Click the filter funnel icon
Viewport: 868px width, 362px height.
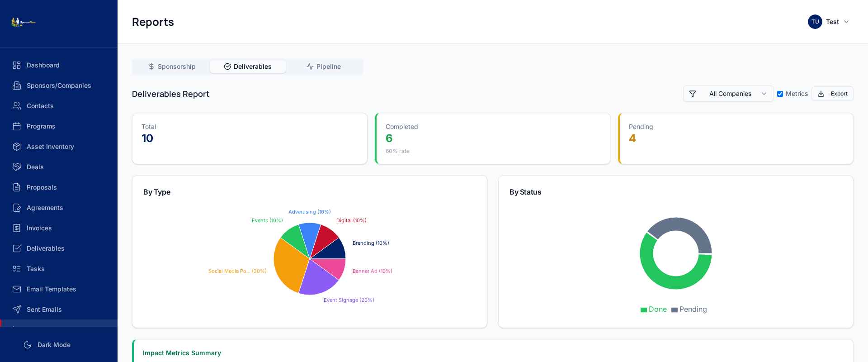coord(693,94)
